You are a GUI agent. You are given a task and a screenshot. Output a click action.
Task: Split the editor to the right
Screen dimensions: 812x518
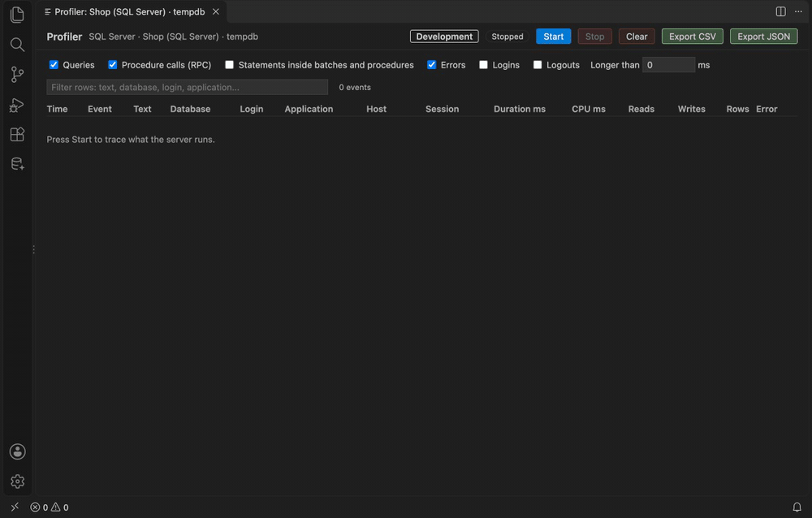point(781,11)
